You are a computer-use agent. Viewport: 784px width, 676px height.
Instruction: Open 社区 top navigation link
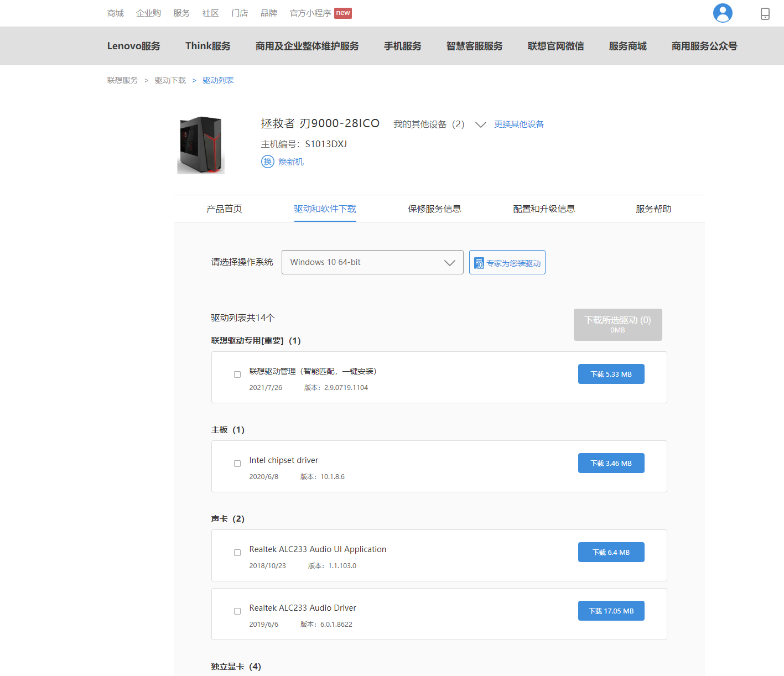pos(210,13)
